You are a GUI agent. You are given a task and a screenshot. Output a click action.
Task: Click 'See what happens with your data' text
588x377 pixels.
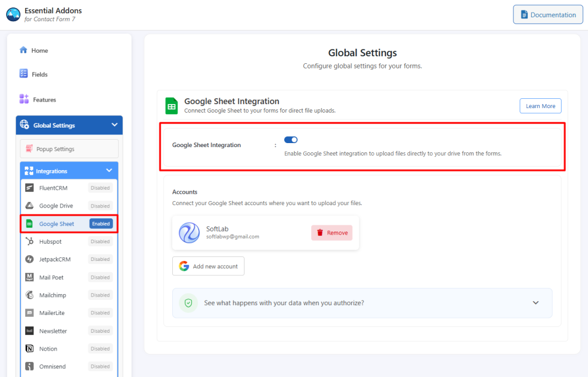[x=284, y=303]
